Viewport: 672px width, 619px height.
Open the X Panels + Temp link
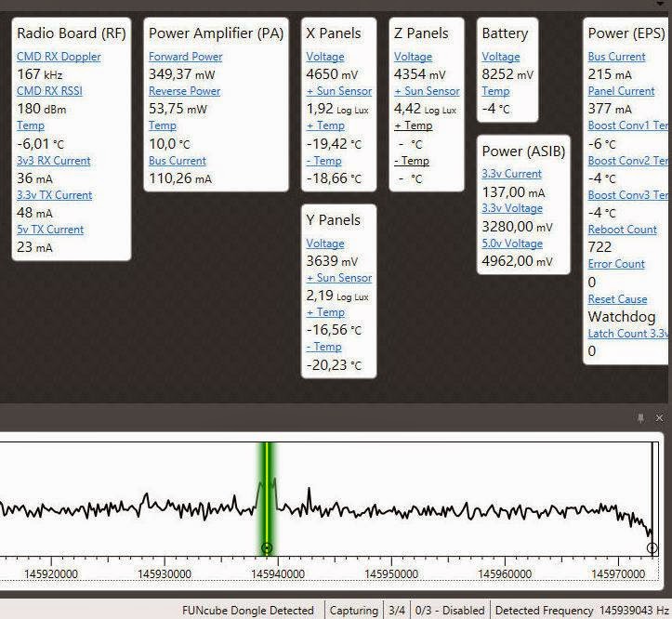[325, 125]
